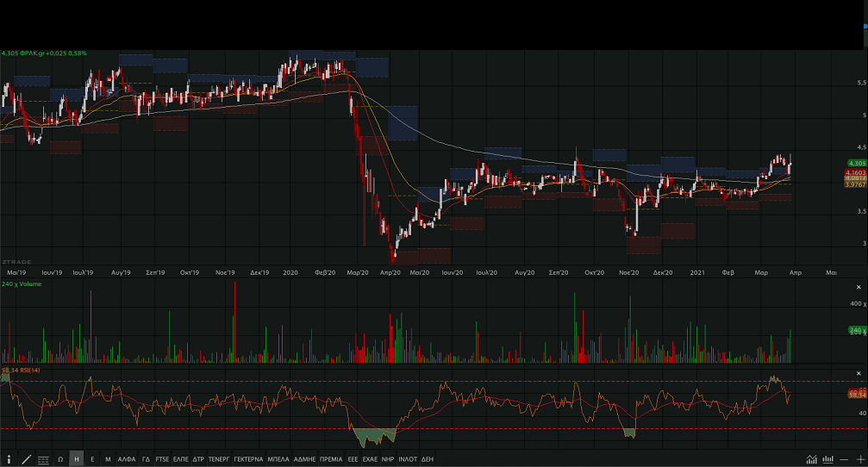This screenshot has height=467, width=868.
Task: Switch to hourly Ω timeframe
Action: click(60, 459)
